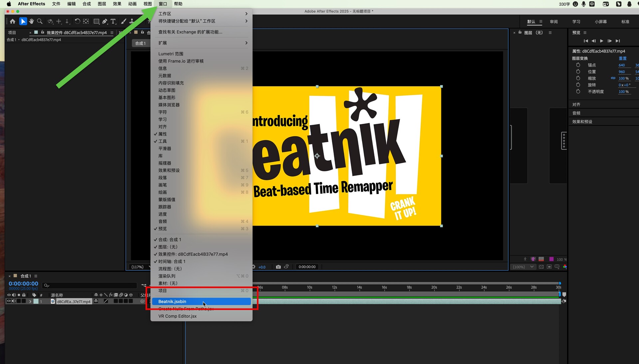Viewport: 639px width, 364px height.
Task: Select the Rotation tool
Action: point(77,21)
